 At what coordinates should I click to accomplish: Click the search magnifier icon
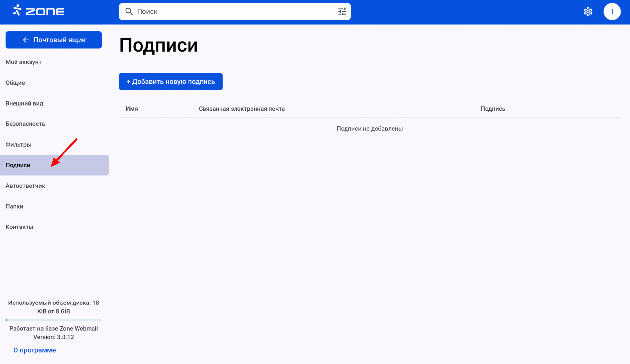129,12
